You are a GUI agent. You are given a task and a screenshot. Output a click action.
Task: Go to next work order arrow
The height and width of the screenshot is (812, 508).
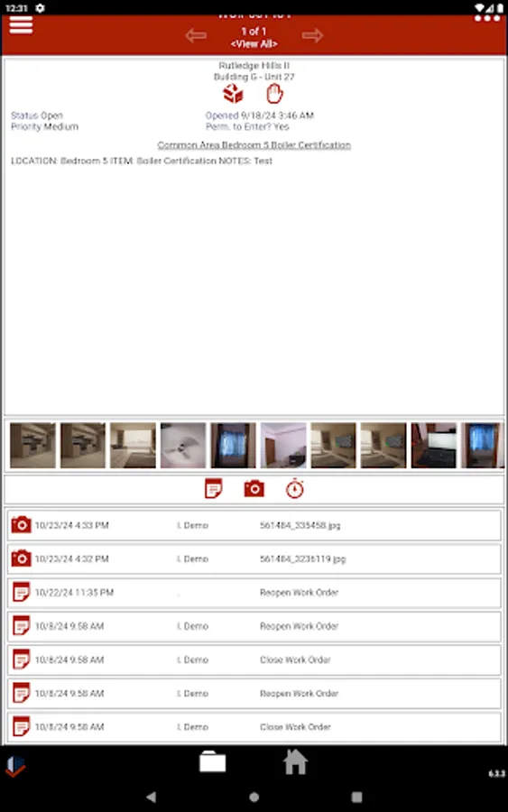coord(312,35)
